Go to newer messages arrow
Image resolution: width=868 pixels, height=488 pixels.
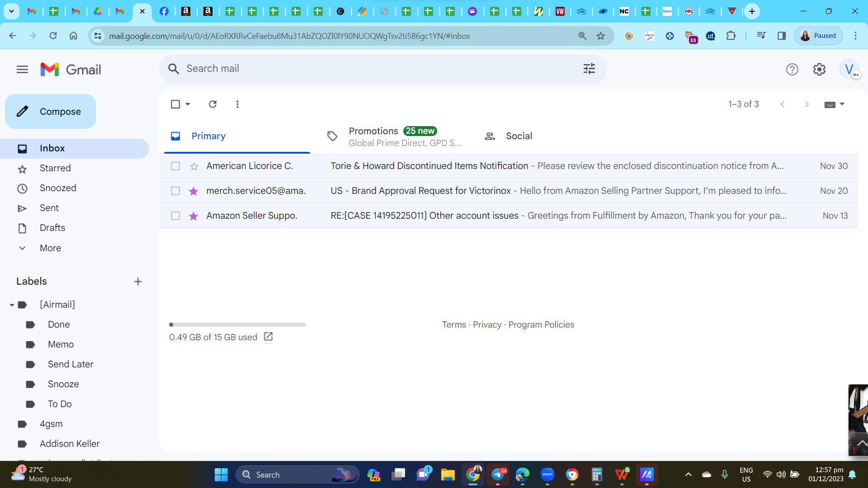coord(783,104)
